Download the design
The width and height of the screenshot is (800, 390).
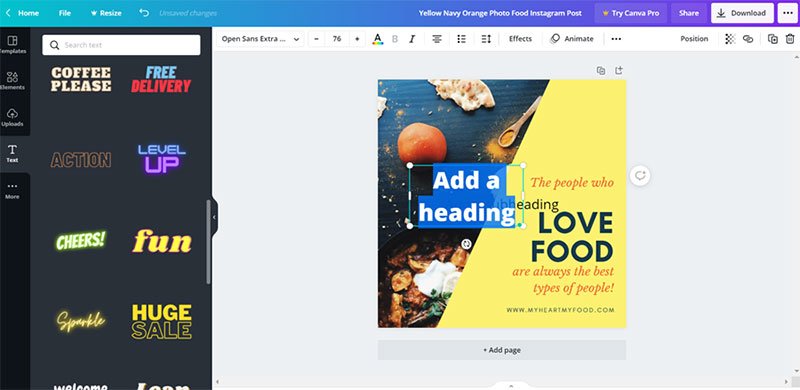tap(742, 13)
